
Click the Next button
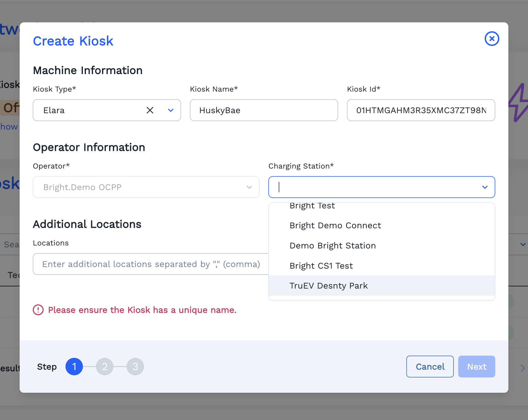tap(476, 367)
